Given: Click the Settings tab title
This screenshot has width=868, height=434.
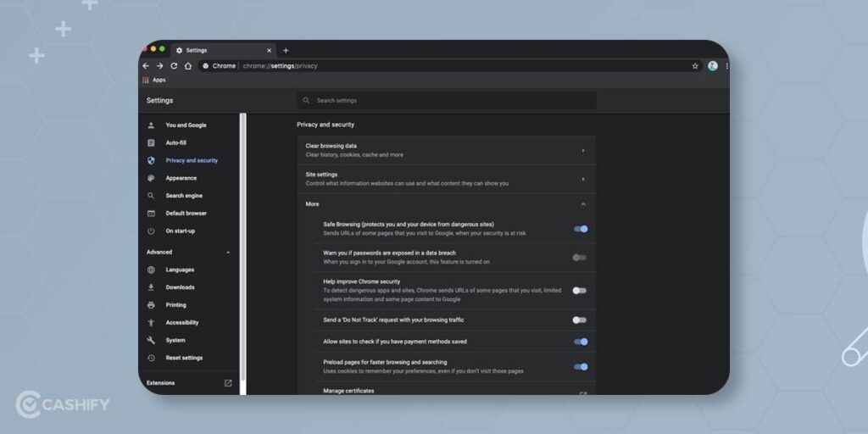Looking at the screenshot, I should (197, 50).
